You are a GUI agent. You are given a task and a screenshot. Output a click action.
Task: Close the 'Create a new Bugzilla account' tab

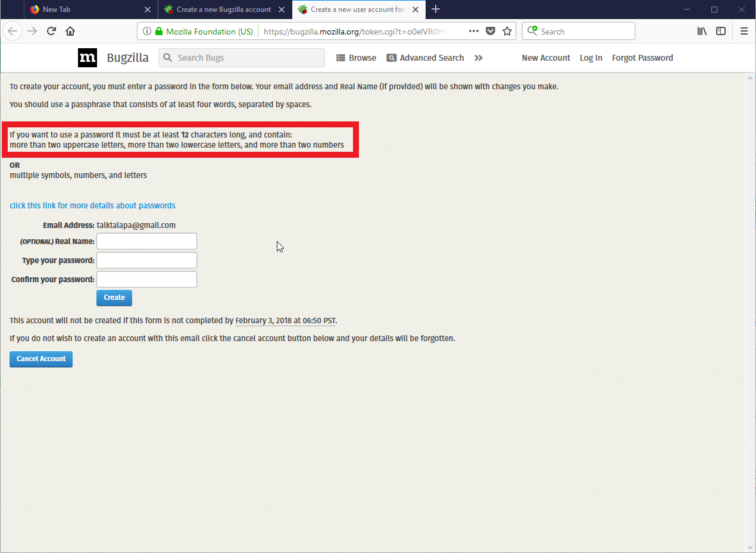[x=282, y=10]
